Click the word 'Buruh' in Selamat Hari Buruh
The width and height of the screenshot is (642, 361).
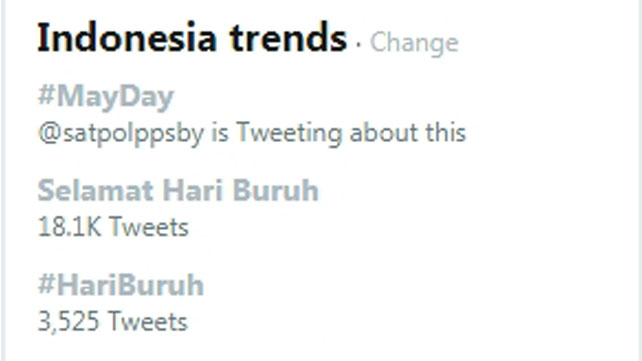coord(276,191)
